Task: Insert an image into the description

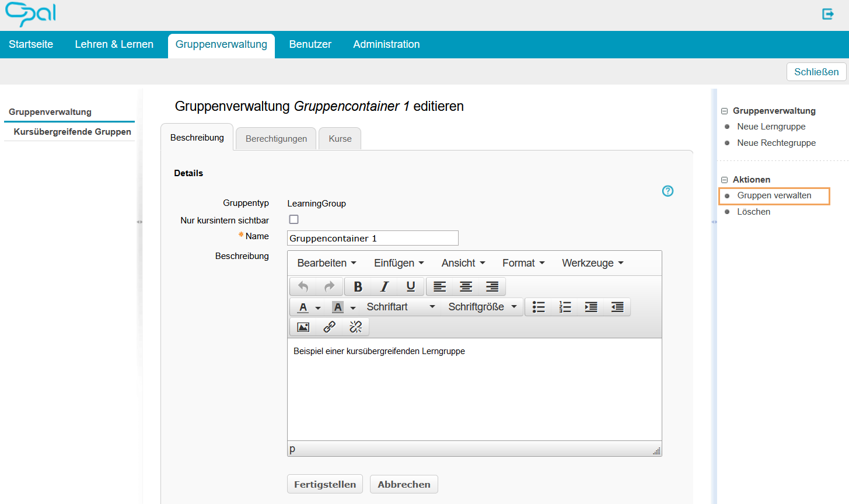Action: (x=302, y=327)
